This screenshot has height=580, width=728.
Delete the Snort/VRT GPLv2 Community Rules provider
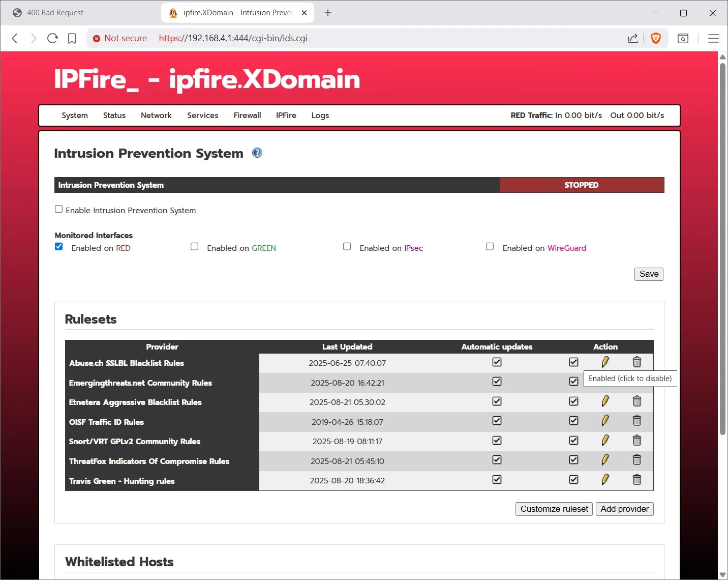coord(636,441)
